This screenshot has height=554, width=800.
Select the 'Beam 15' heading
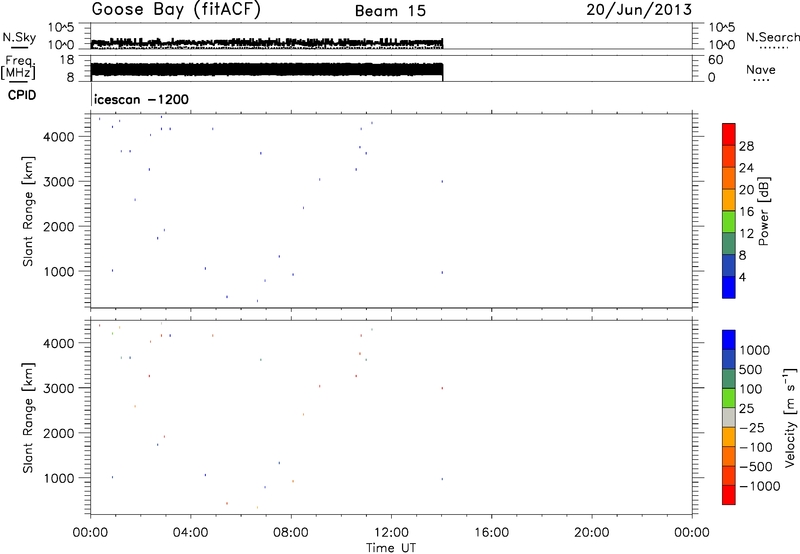[x=390, y=11]
